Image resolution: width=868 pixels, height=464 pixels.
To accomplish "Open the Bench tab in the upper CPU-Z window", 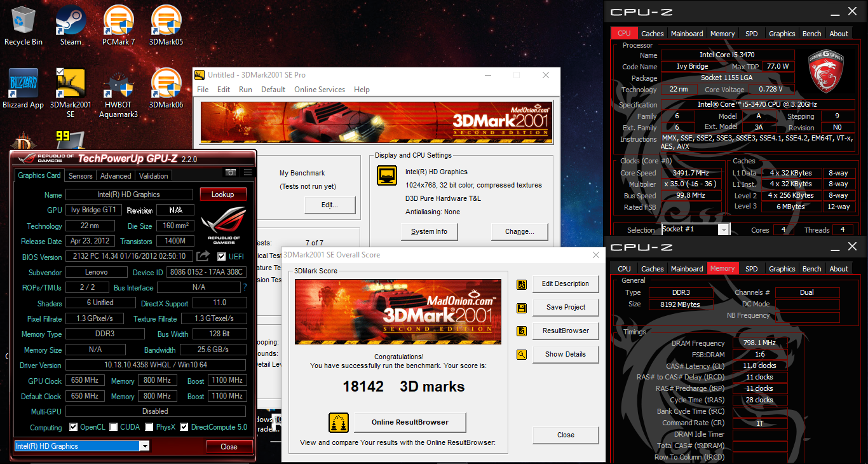I will click(812, 34).
